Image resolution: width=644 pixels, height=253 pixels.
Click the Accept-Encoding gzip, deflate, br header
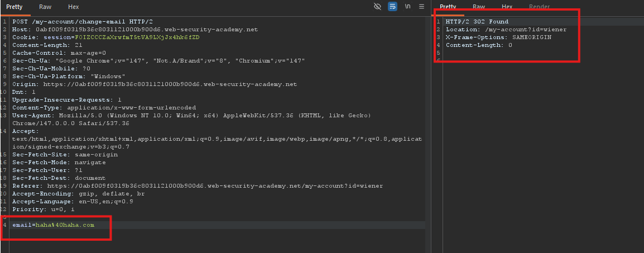click(79, 194)
